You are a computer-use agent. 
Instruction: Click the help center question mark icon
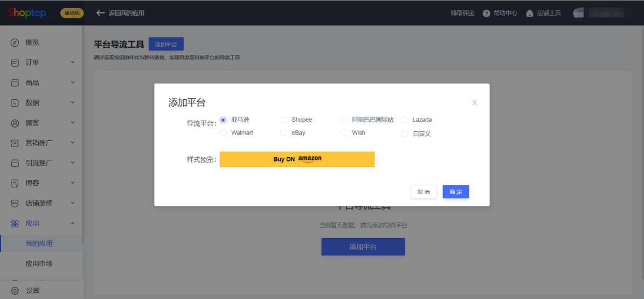(x=486, y=13)
